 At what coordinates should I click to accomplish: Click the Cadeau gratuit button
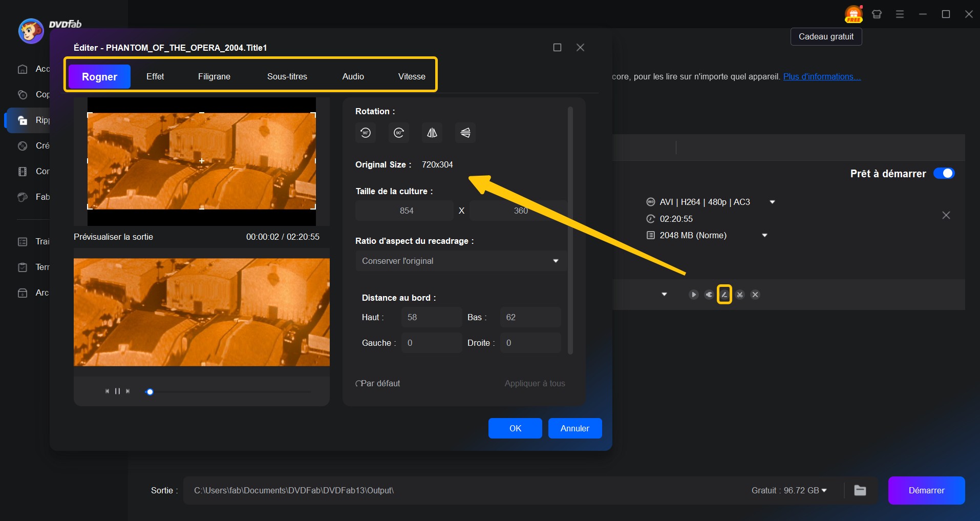pyautogui.click(x=826, y=37)
